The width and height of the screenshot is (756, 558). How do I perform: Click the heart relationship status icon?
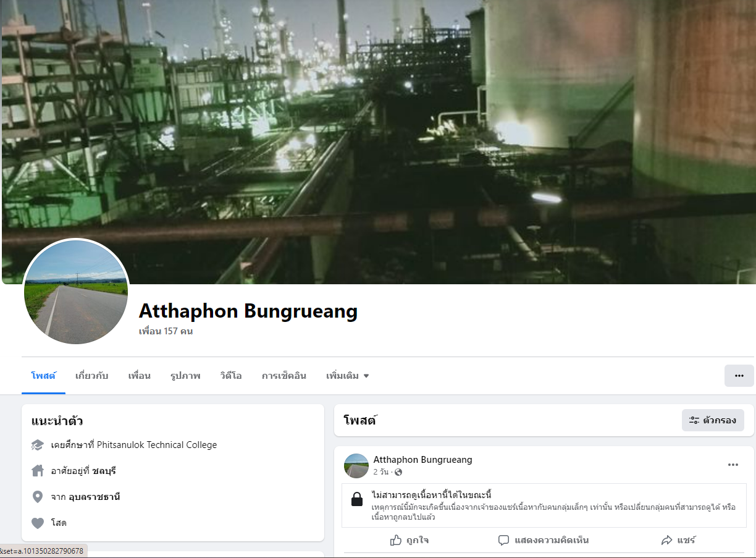click(x=38, y=523)
